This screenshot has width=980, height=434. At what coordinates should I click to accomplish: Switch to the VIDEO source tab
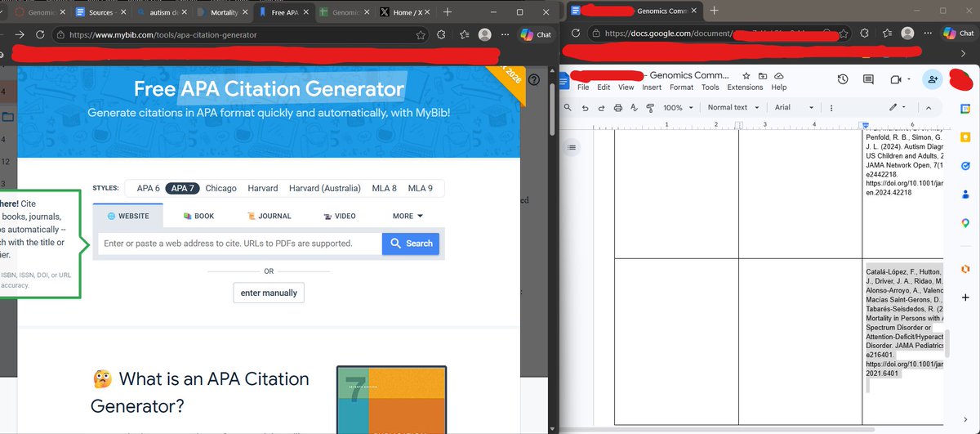[340, 216]
